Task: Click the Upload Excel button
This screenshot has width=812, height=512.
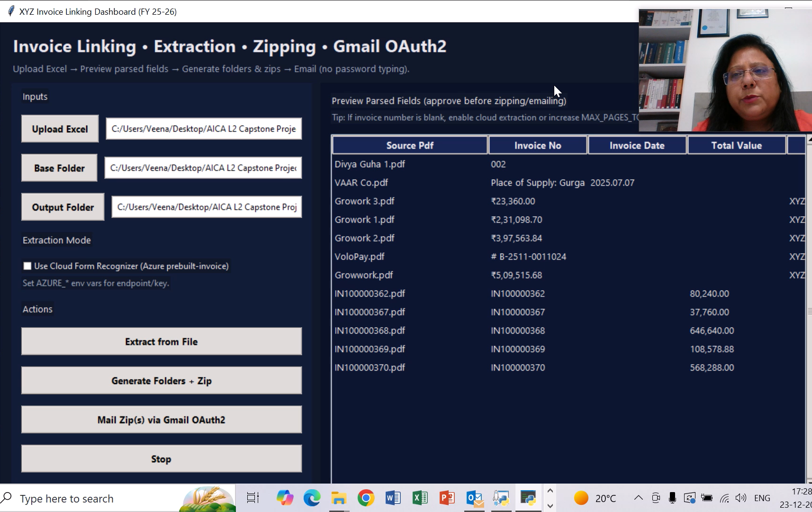Action: tap(60, 129)
